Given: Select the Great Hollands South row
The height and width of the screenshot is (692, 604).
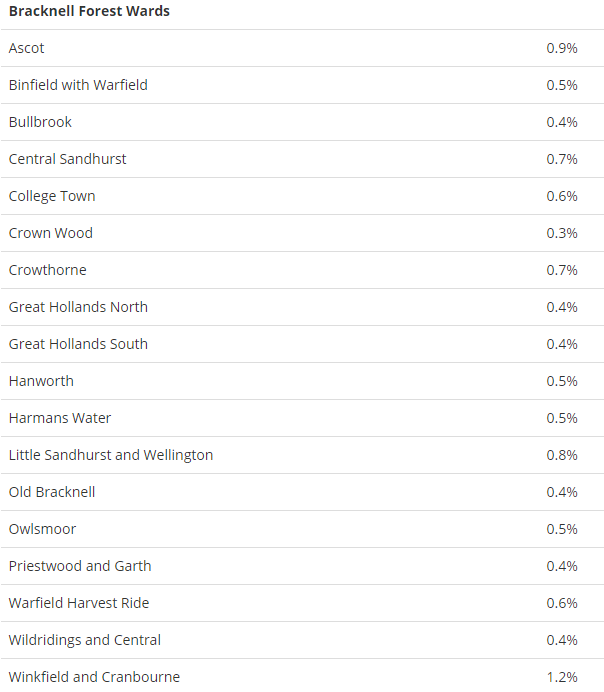Looking at the screenshot, I should (302, 344).
